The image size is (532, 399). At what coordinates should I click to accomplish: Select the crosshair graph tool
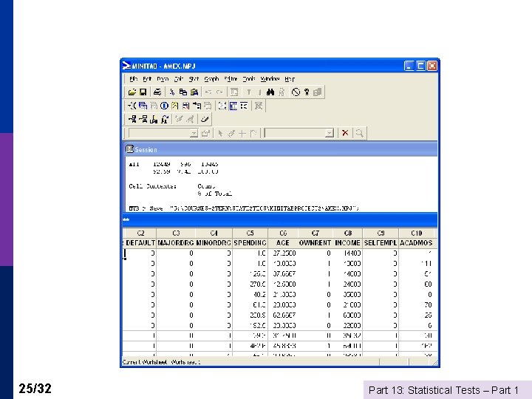[x=242, y=133]
